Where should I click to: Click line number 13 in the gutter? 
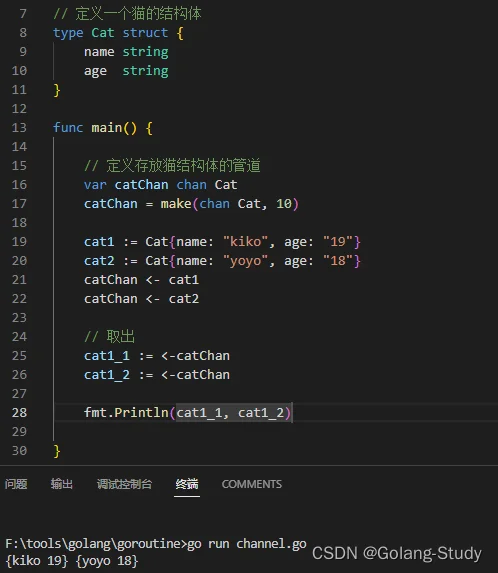pos(19,128)
